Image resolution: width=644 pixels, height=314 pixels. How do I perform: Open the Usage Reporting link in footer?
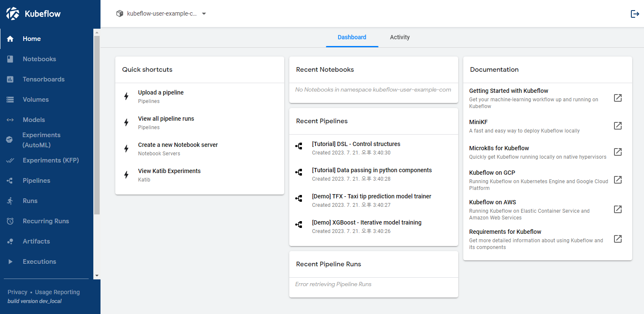[x=57, y=292]
